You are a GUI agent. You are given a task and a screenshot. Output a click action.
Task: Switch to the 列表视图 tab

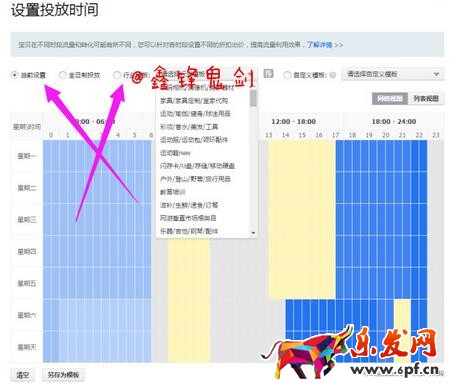click(x=426, y=99)
